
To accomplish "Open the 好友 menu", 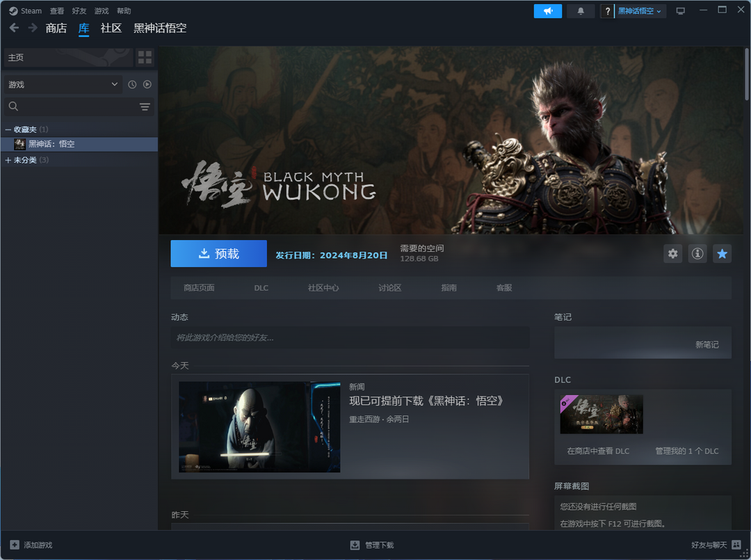I will 79,11.
